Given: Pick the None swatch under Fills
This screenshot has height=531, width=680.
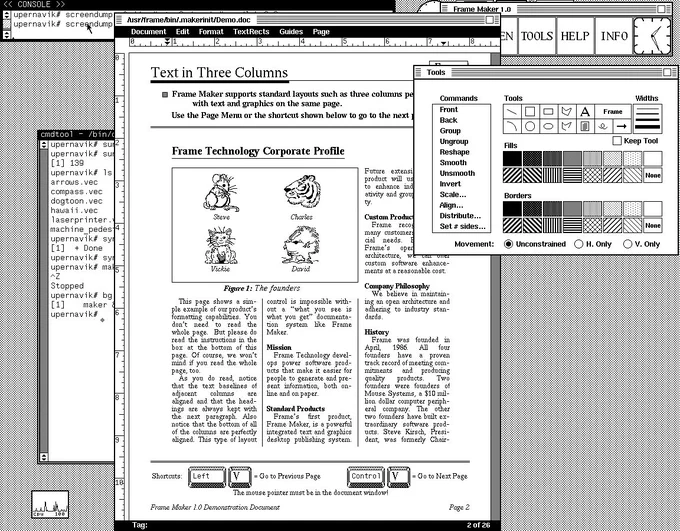Looking at the screenshot, I should click(652, 175).
